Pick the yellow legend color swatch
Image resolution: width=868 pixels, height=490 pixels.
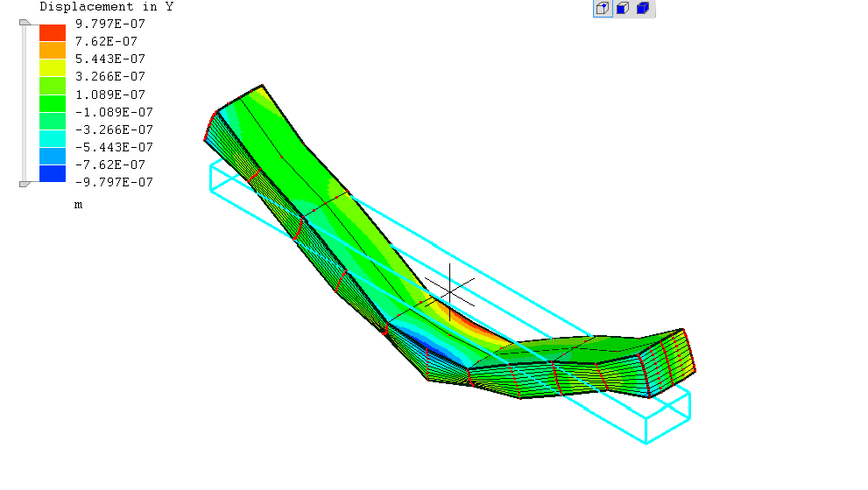tap(53, 68)
